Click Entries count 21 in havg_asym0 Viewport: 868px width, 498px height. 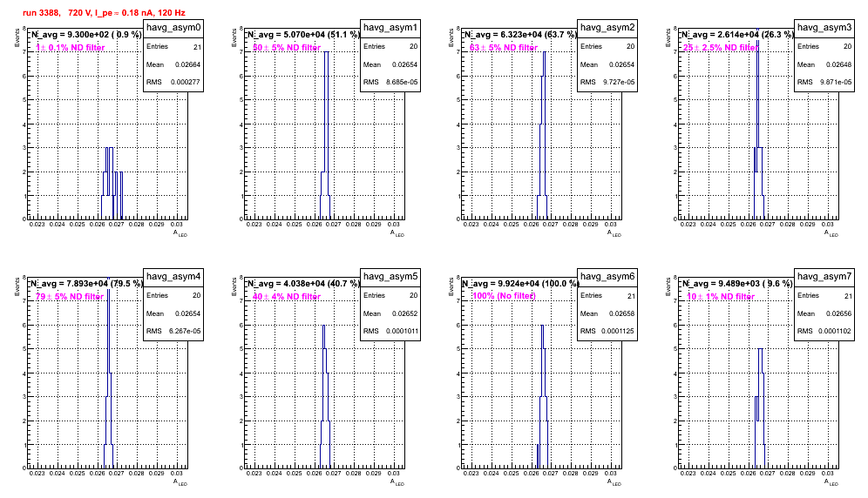(x=198, y=47)
